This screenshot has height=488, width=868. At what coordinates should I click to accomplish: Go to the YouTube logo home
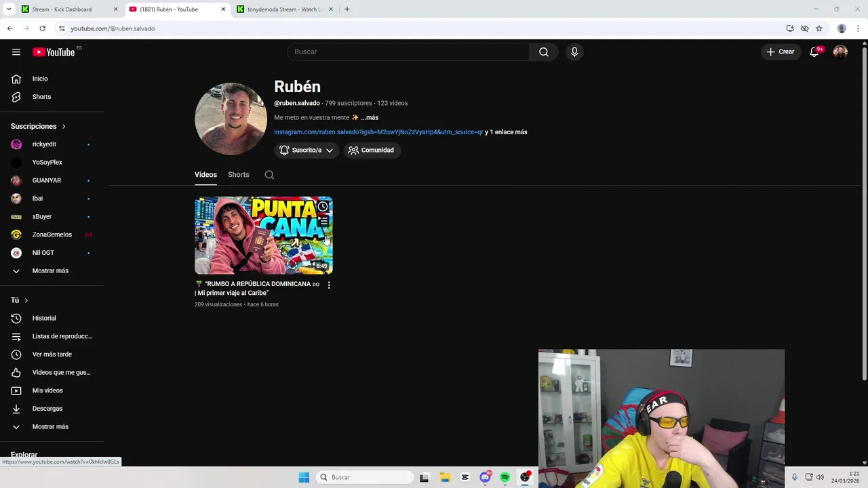click(54, 52)
